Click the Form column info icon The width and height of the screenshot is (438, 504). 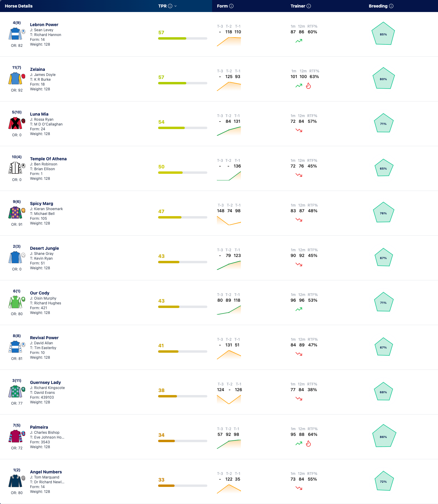pyautogui.click(x=231, y=6)
